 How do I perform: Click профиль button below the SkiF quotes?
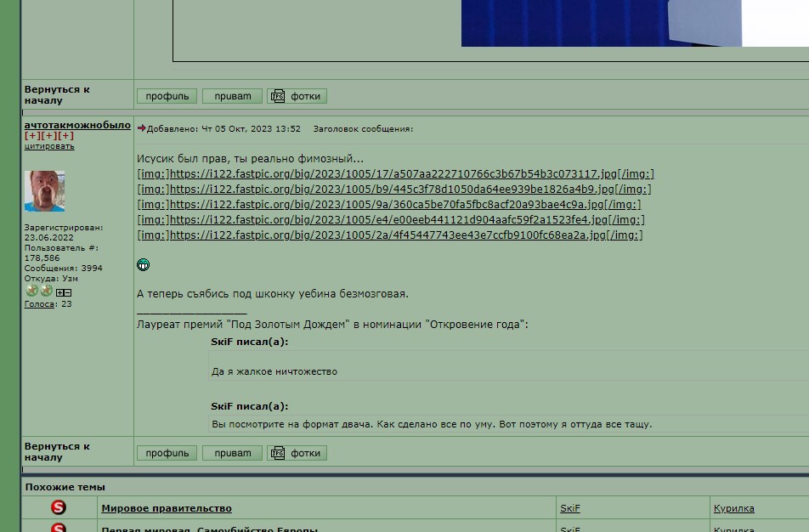167,453
